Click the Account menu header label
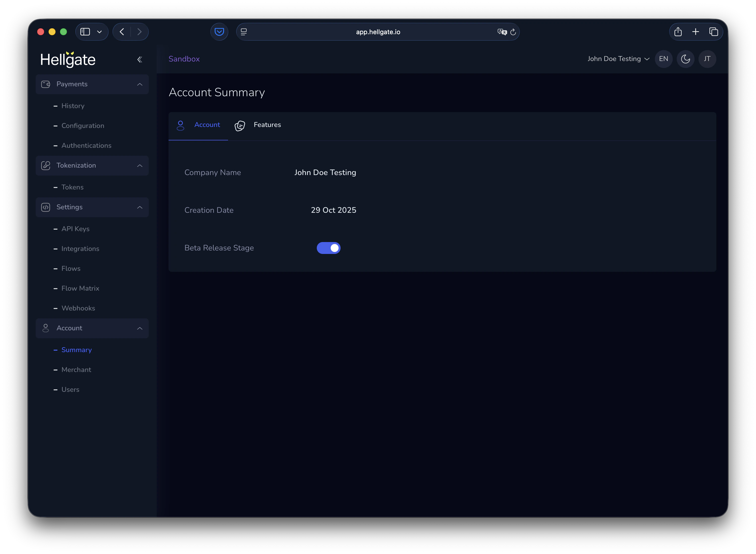756x554 pixels. 69,328
